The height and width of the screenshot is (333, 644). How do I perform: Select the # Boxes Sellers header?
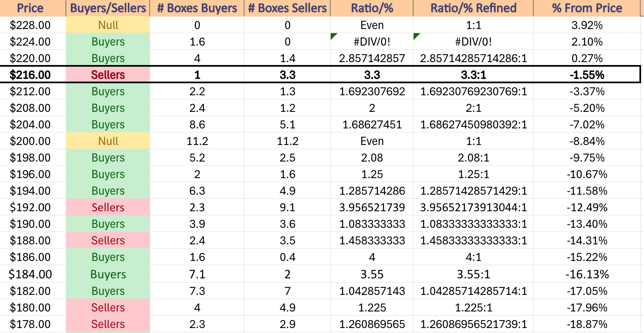point(287,8)
